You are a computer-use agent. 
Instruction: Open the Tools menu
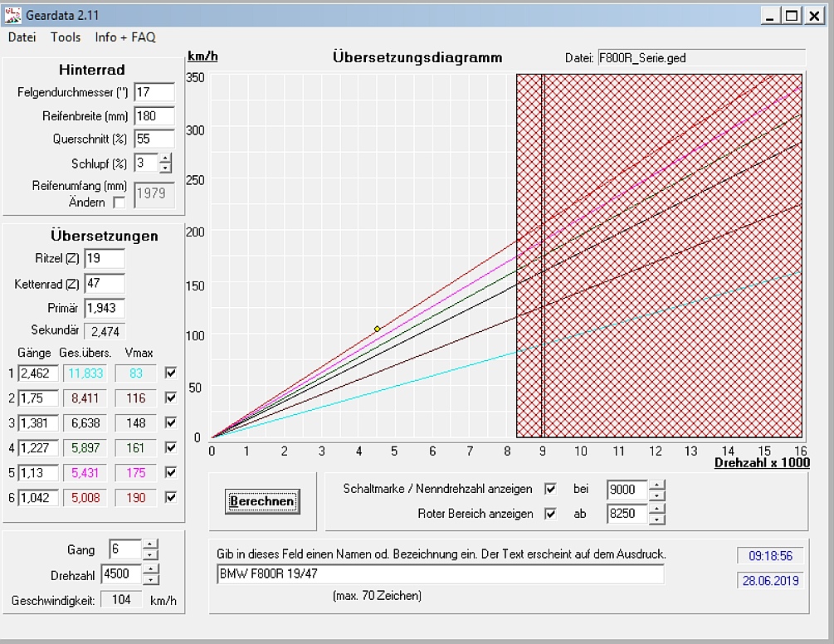[x=66, y=37]
